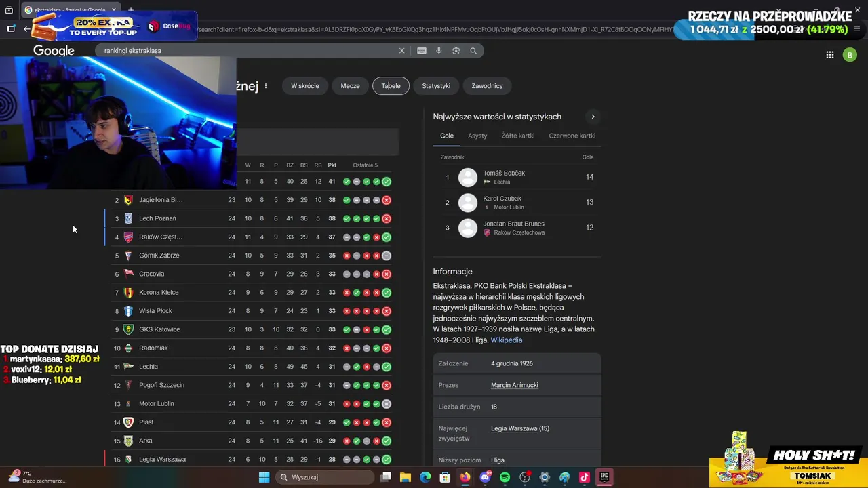Open Legia Warszawa (15) link
Image resolution: width=868 pixels, height=488 pixels.
[x=520, y=428]
